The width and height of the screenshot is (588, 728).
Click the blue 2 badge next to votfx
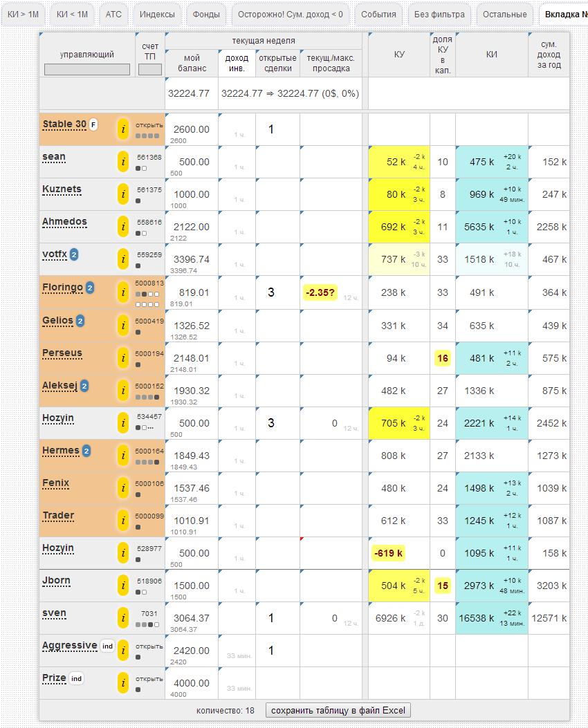[74, 254]
